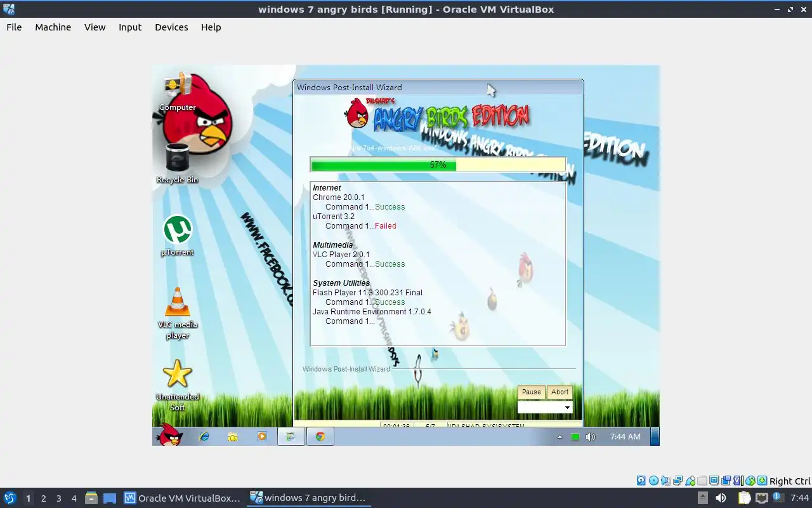Open the Machine menu
The height and width of the screenshot is (508, 812).
point(53,27)
